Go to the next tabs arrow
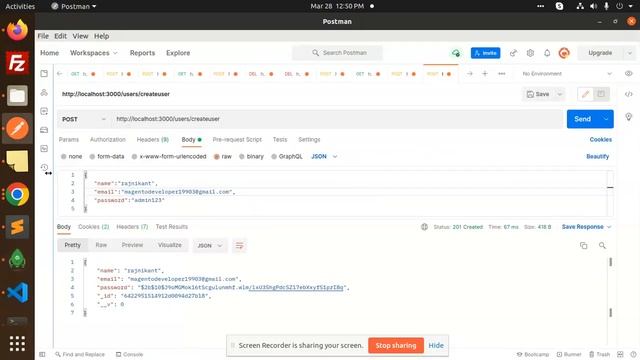 [x=470, y=73]
